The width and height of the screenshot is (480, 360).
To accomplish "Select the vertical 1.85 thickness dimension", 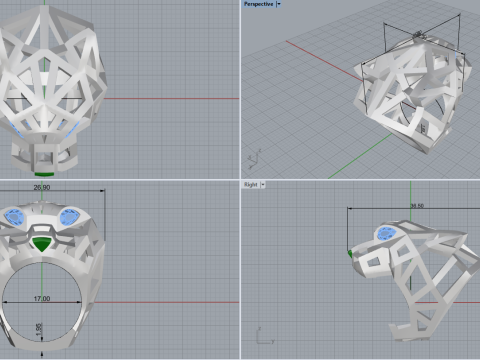I will (39, 329).
